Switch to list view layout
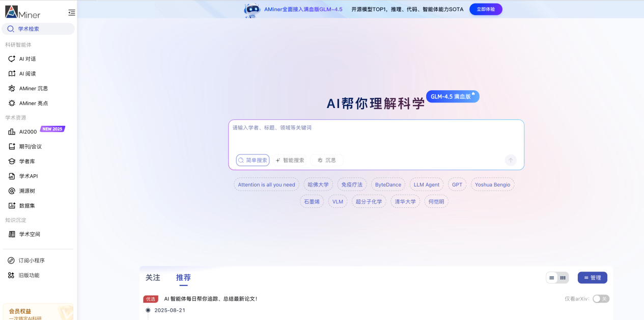The height and width of the screenshot is (320, 644). tap(552, 278)
